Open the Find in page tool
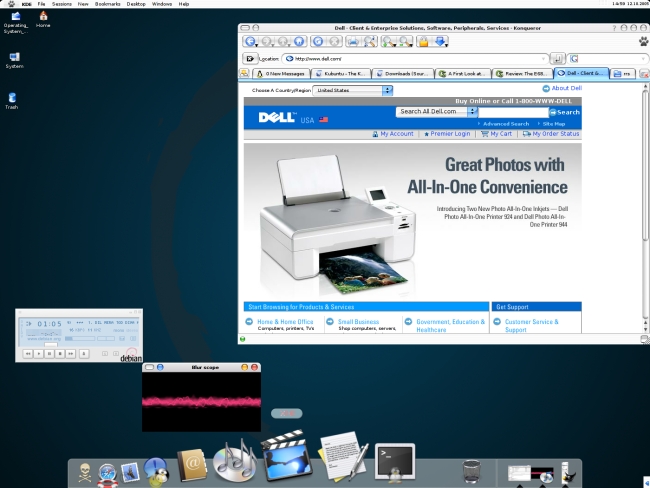Image resolution: width=650 pixels, height=488 pixels. coord(370,41)
